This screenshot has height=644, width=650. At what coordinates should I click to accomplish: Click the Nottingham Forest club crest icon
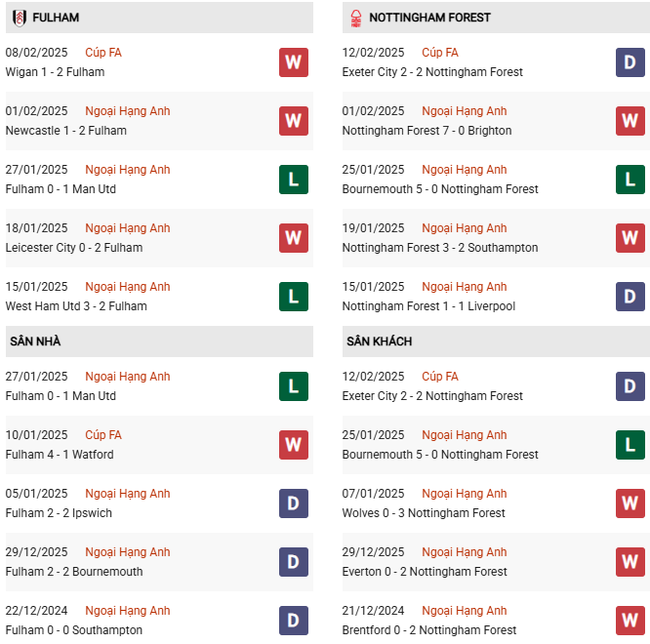click(355, 17)
